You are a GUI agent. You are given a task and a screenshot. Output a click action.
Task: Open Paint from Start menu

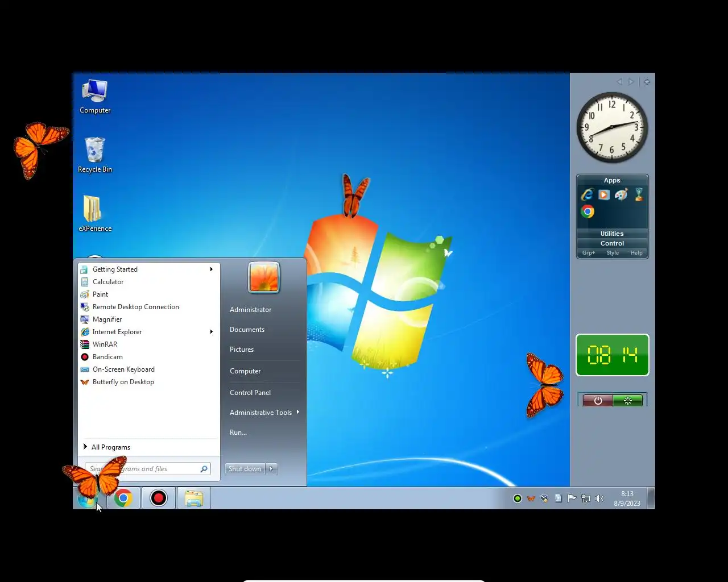point(149,294)
